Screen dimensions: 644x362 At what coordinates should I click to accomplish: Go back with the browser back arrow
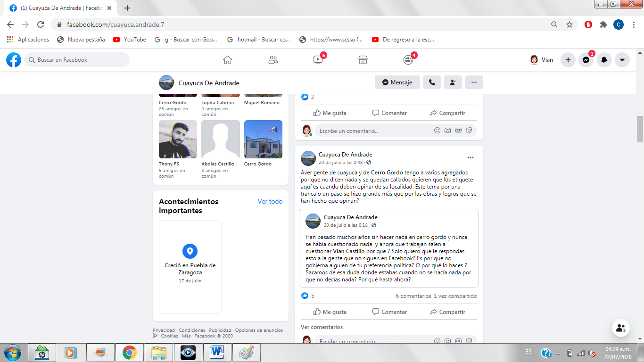pos(10,25)
